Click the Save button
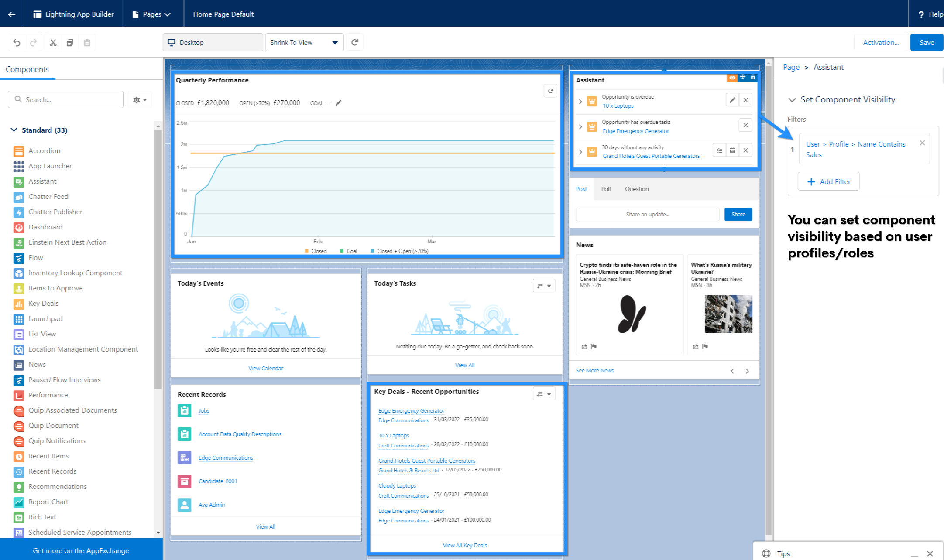944x560 pixels. [927, 42]
